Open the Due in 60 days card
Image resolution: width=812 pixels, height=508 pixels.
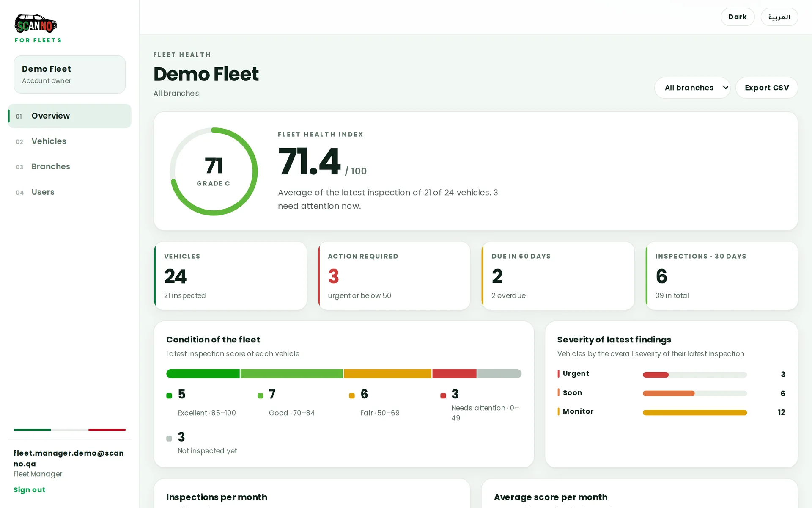pyautogui.click(x=558, y=276)
